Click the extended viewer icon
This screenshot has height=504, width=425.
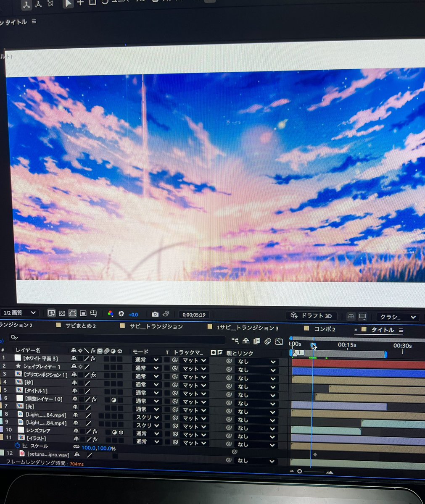coord(362,316)
